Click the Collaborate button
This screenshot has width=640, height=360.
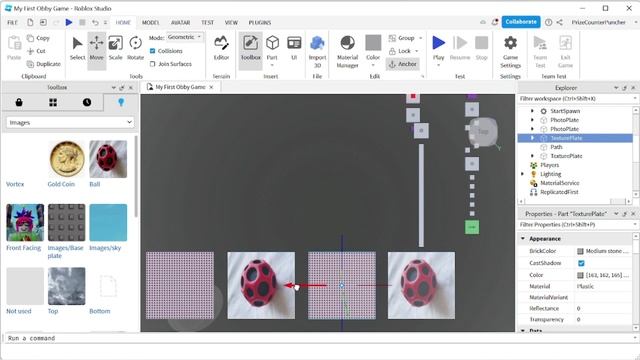pyautogui.click(x=521, y=22)
